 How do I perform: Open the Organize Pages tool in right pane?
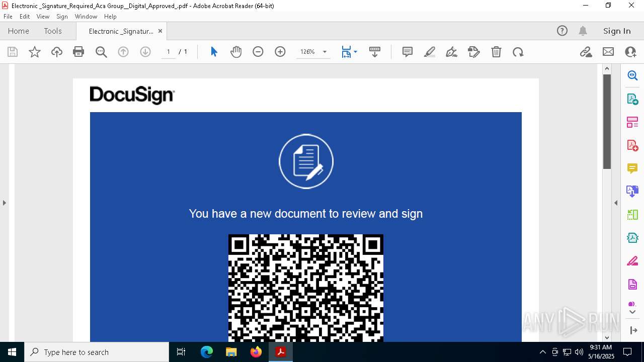632,122
